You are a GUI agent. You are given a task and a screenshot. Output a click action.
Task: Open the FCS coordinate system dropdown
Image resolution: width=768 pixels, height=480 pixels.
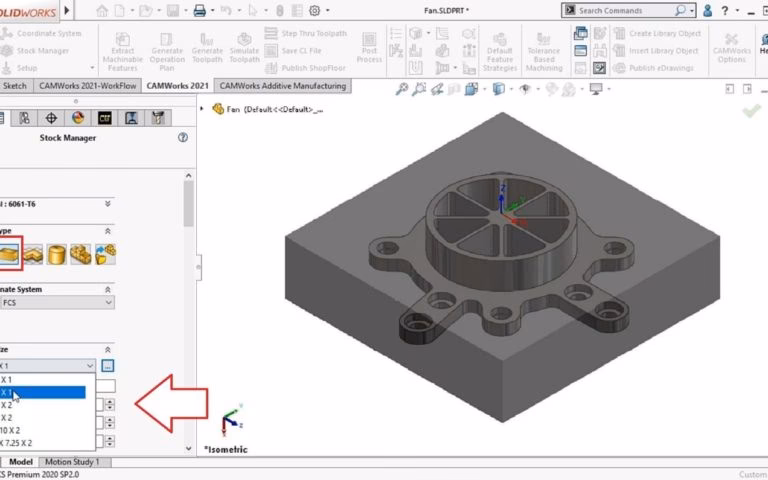[57, 303]
